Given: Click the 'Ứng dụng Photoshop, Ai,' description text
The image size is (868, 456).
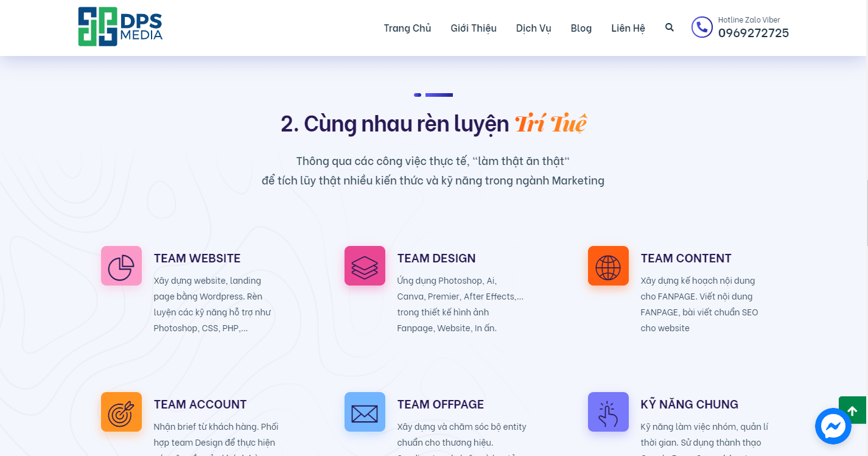Looking at the screenshot, I should pos(447,281).
